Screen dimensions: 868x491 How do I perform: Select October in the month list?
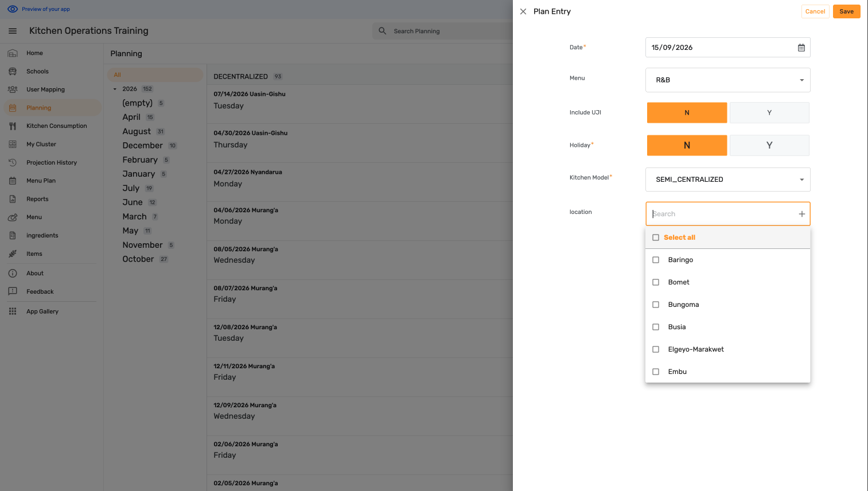138,259
